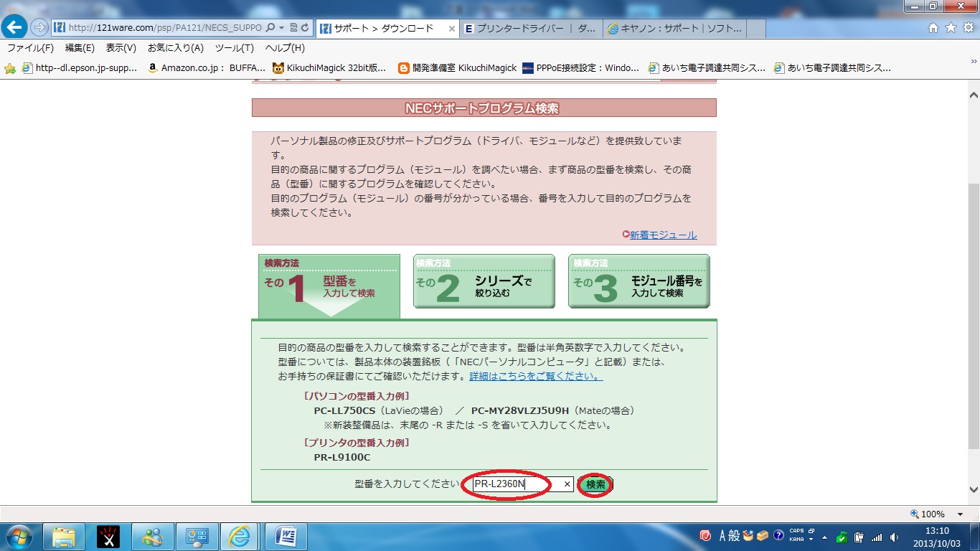Open Windows Live Messenger in taskbar
Screen dimensions: 980x551
click(x=153, y=537)
